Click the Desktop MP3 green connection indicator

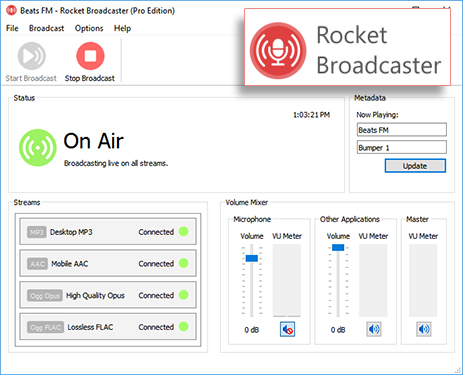(x=184, y=231)
